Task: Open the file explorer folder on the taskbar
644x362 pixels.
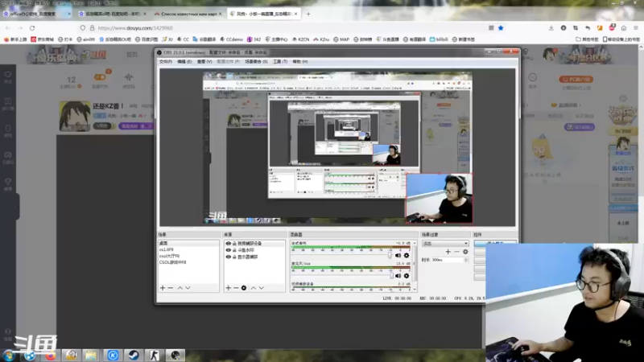Action: tap(91, 355)
